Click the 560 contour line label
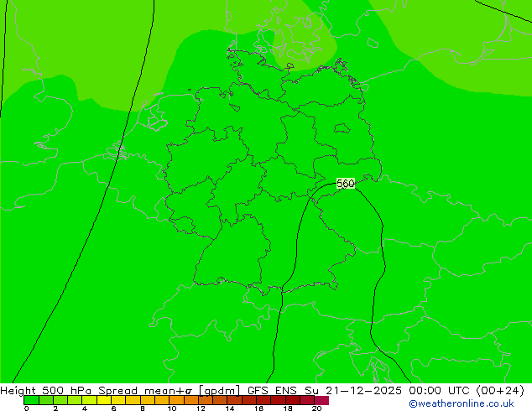 [346, 184]
